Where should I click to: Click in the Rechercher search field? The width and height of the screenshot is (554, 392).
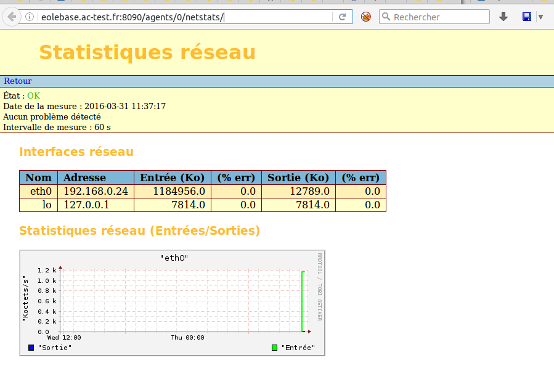(x=438, y=17)
